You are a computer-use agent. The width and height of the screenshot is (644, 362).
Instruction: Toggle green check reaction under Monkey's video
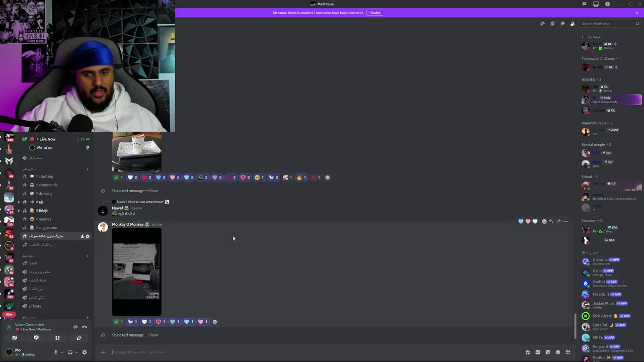[118, 322]
